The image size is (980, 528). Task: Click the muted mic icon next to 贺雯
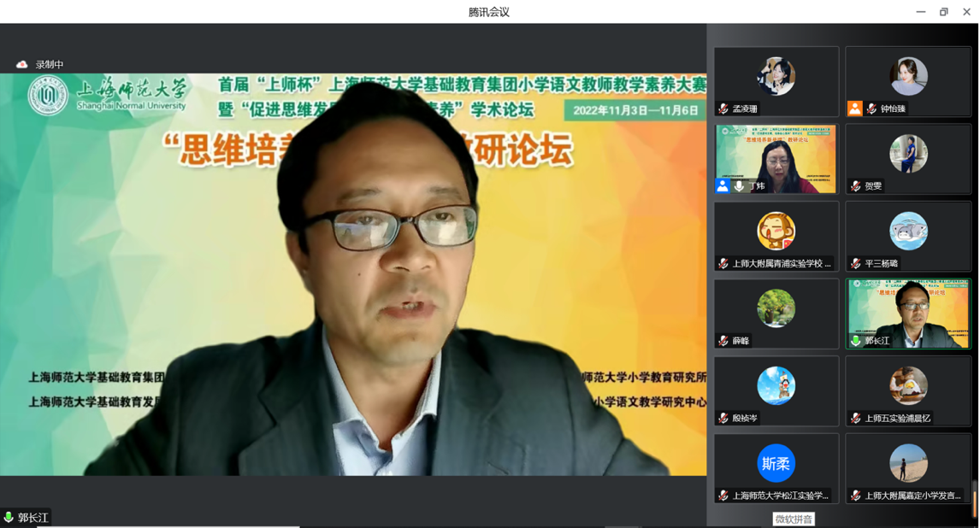pyautogui.click(x=855, y=185)
